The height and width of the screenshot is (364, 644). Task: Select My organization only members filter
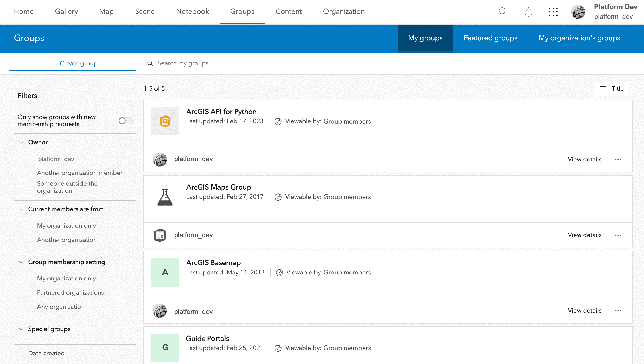click(x=66, y=225)
